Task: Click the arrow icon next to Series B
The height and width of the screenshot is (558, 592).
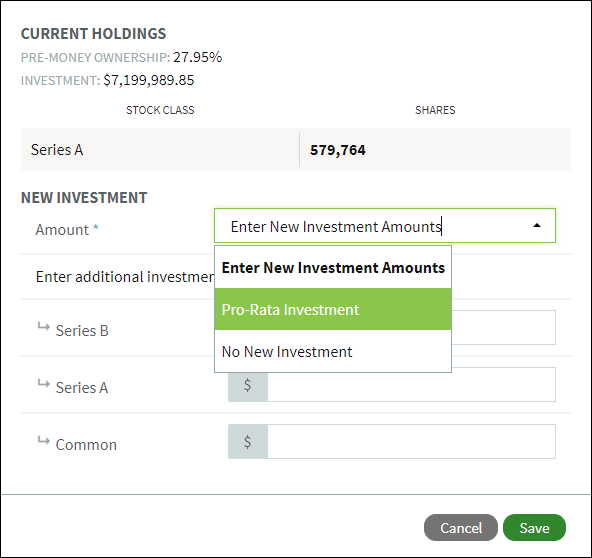Action: pyautogui.click(x=44, y=326)
